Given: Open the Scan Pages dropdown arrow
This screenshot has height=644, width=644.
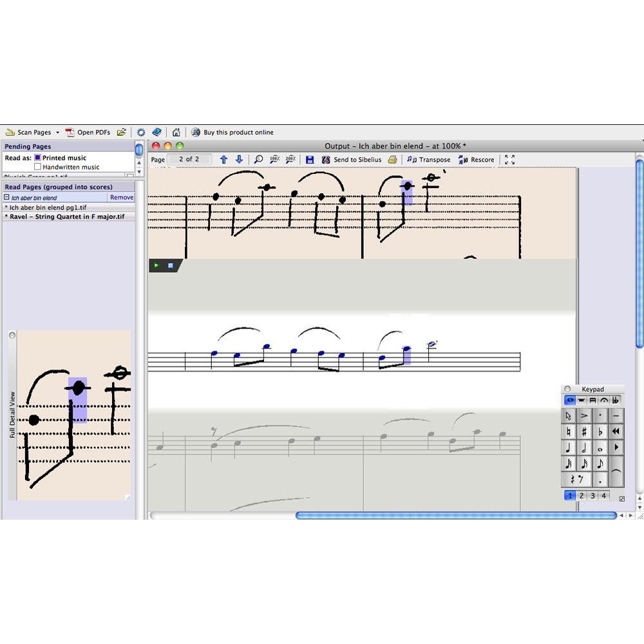Looking at the screenshot, I should click(57, 132).
